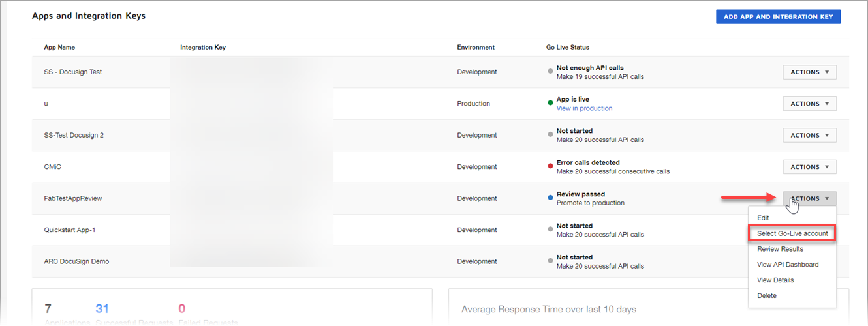Click the 31 successful requests count
This screenshot has height=326, width=868.
tap(102, 308)
